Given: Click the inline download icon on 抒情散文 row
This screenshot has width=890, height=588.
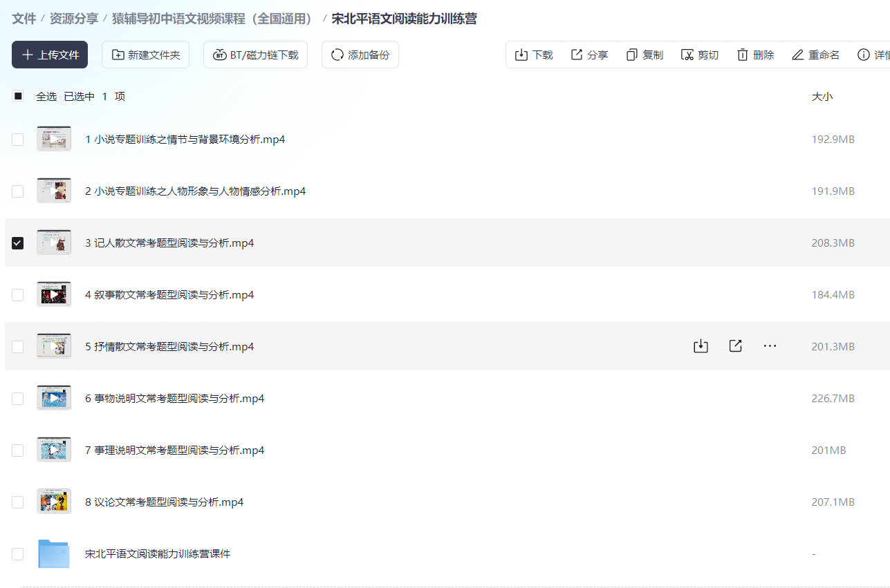Looking at the screenshot, I should click(700, 345).
